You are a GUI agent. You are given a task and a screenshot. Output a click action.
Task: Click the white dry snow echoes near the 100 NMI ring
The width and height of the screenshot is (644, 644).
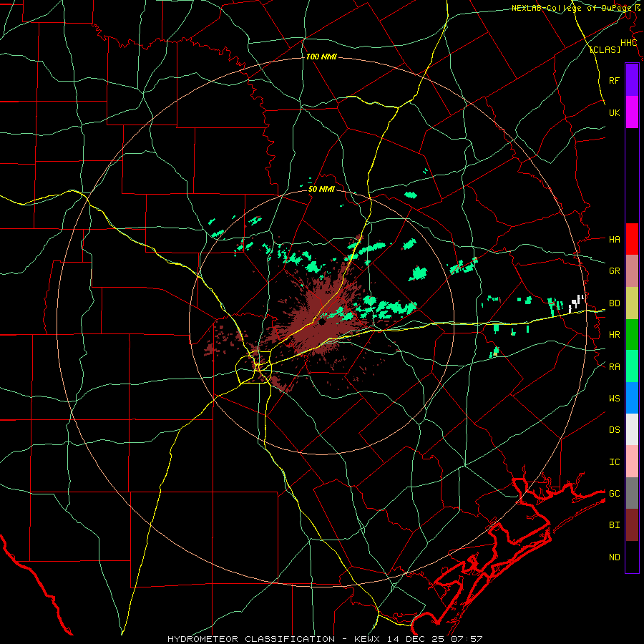[576, 303]
